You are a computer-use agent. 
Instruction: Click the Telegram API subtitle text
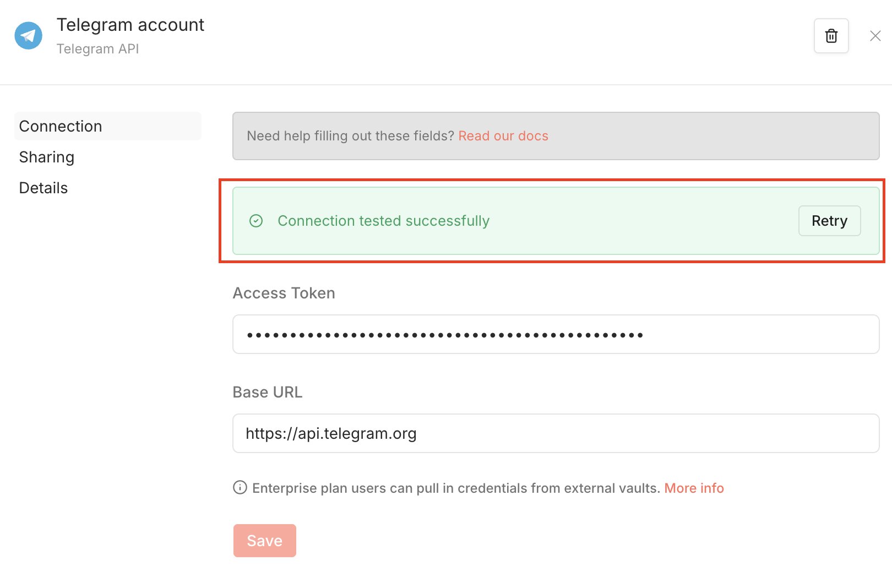click(x=98, y=49)
